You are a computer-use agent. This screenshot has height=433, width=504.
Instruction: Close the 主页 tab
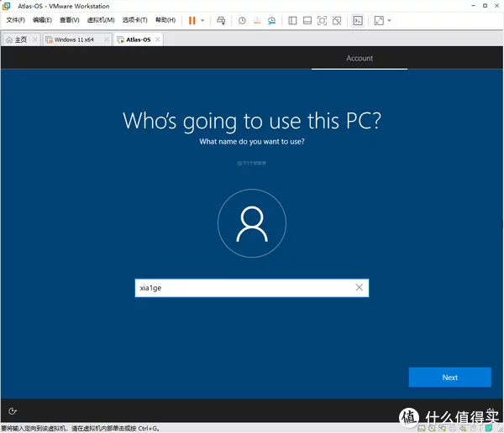point(35,39)
